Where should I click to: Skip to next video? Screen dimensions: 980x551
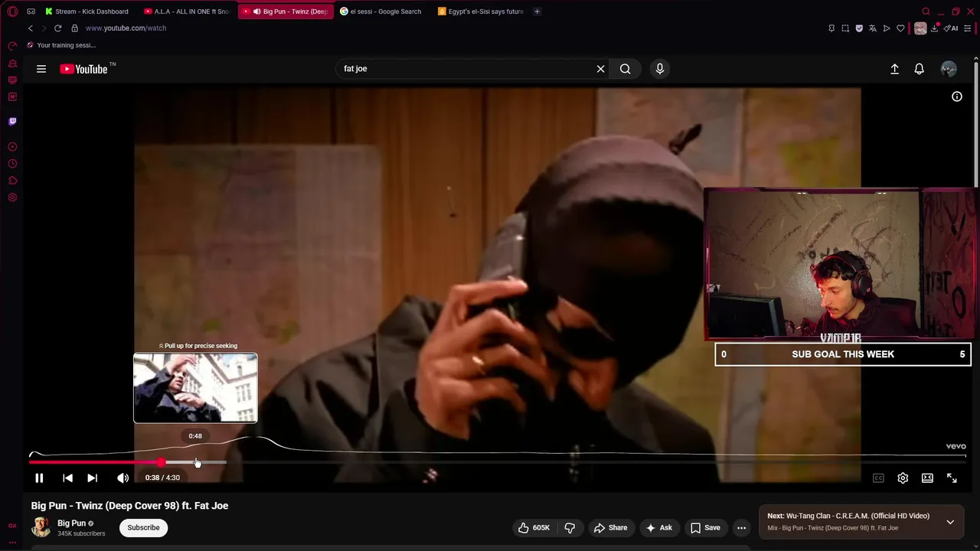coord(92,478)
